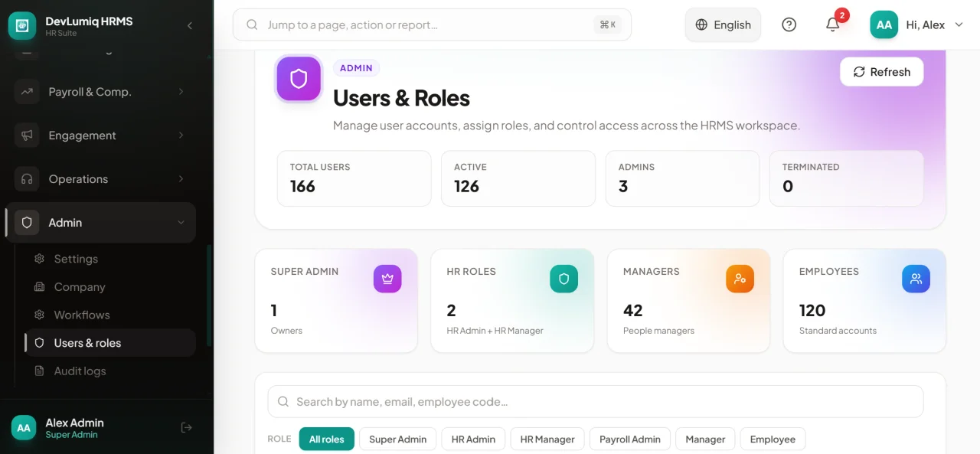
Task: Collapse the sidebar with the left chevron
Action: [x=190, y=25]
